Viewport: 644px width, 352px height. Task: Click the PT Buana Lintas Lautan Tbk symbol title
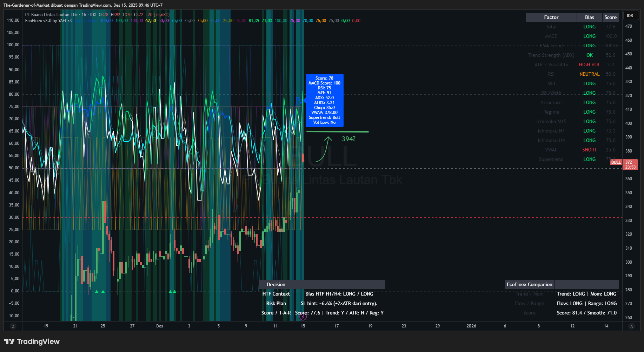(x=51, y=15)
